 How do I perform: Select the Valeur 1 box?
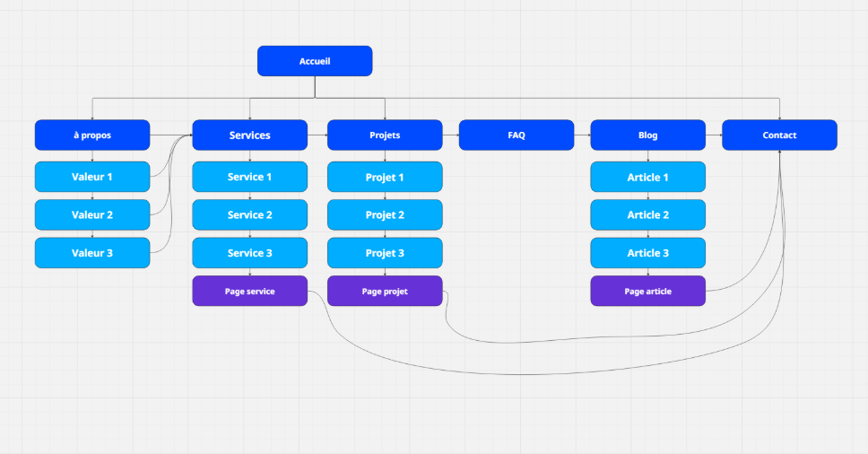[92, 177]
